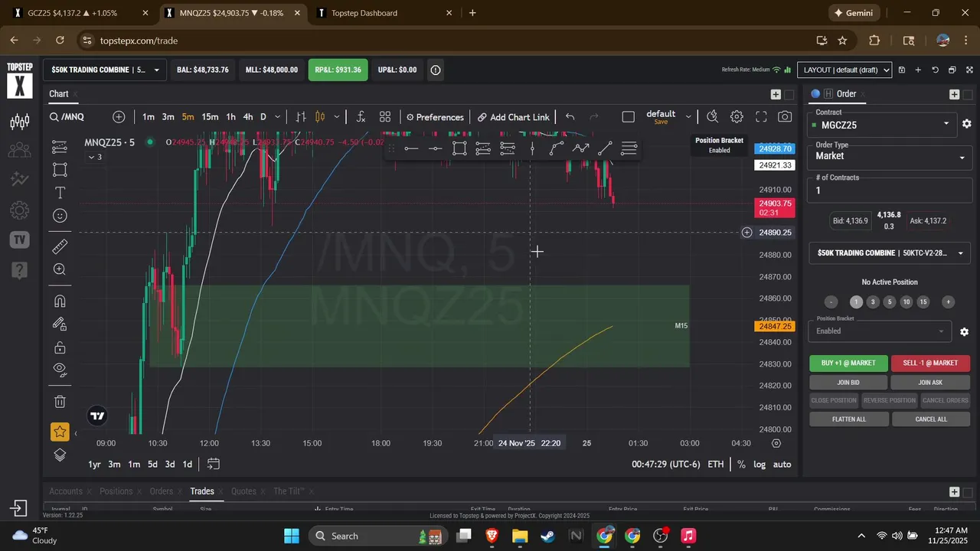The image size is (980, 551).
Task: Undo the last chart action
Action: click(570, 117)
